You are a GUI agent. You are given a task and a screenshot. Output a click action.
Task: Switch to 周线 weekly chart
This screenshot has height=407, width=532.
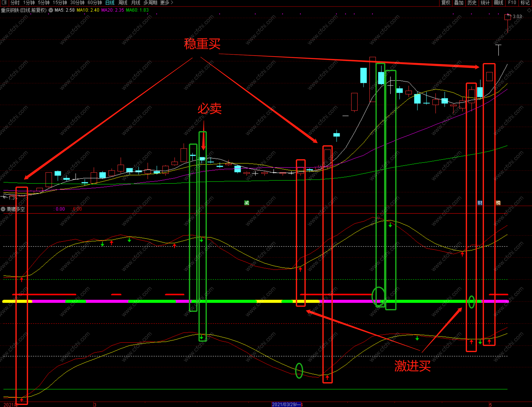click(x=123, y=3)
